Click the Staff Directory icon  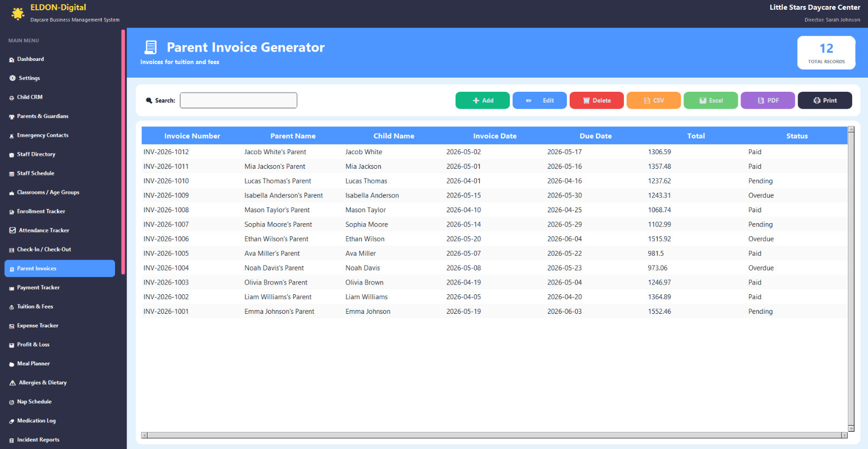[x=11, y=155]
